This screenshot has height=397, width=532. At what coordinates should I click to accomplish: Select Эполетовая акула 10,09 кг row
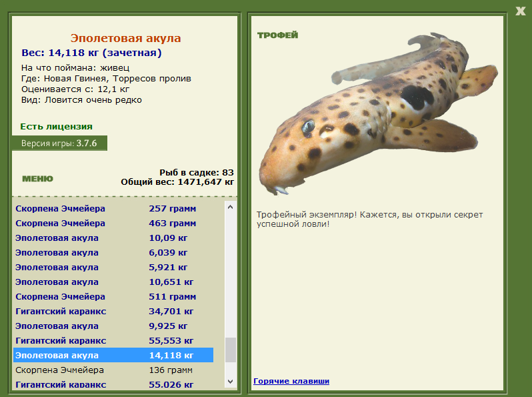(113, 238)
